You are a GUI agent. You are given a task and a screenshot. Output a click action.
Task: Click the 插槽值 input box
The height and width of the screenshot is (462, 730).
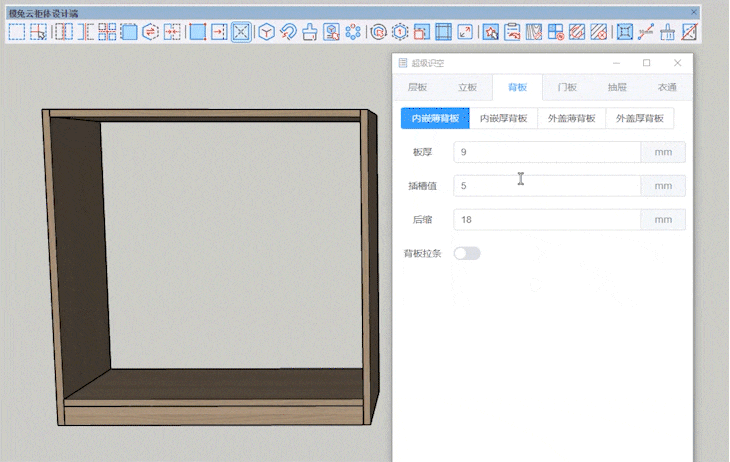click(x=546, y=186)
